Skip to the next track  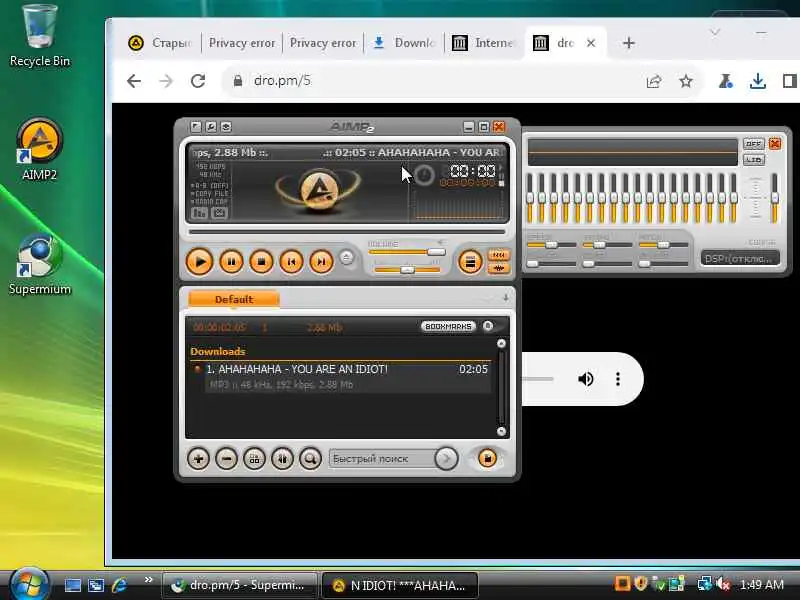tap(321, 262)
